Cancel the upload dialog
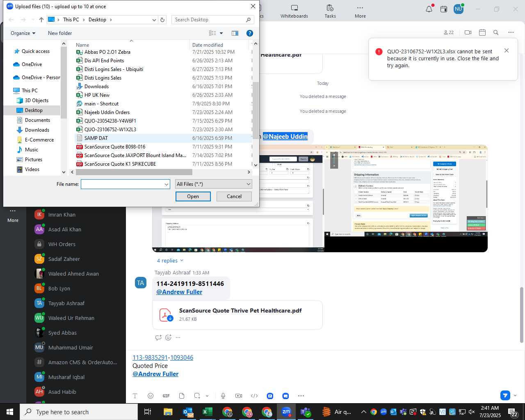This screenshot has width=525, height=420. (234, 196)
